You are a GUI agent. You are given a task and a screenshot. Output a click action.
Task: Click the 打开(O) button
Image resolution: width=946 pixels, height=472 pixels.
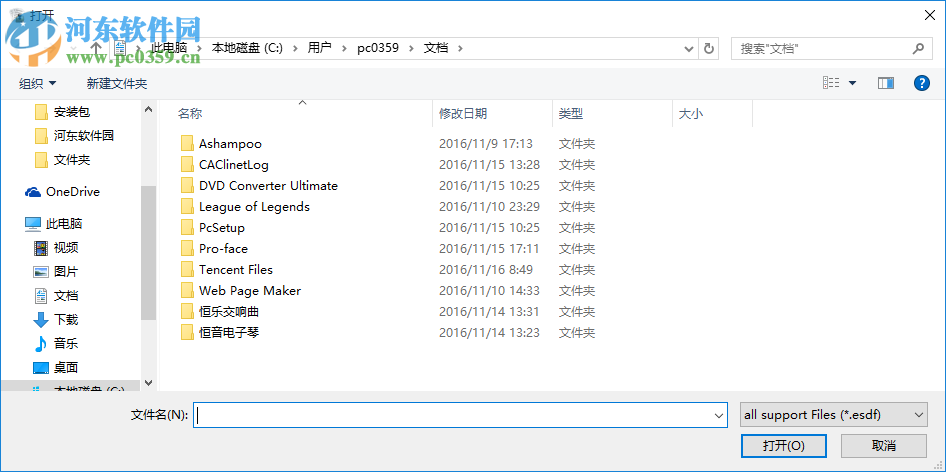tap(784, 446)
